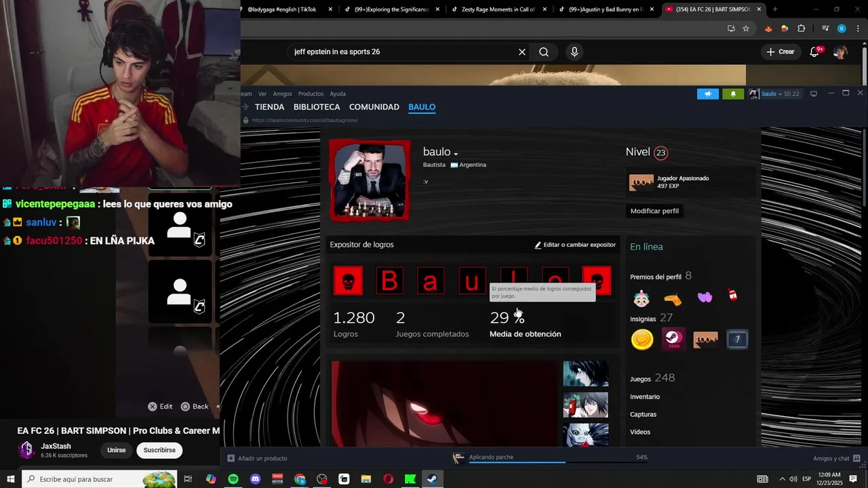The height and width of the screenshot is (488, 868).
Task: Select the 'B' achievement icon
Action: [x=389, y=281]
